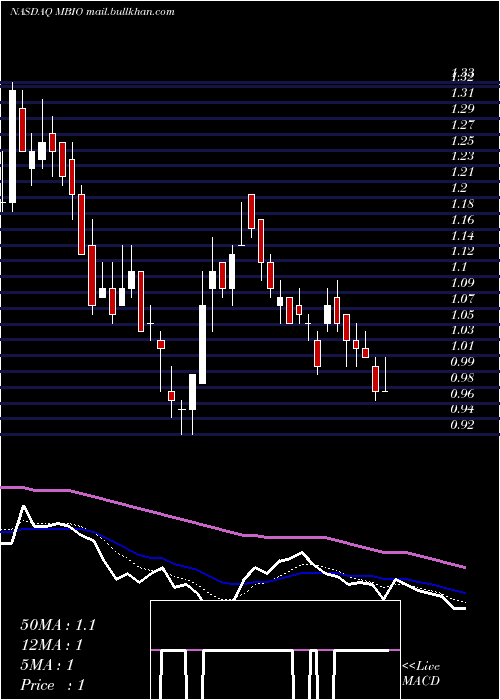Click the 1.18 price level label
500x700 pixels.
coord(463,204)
